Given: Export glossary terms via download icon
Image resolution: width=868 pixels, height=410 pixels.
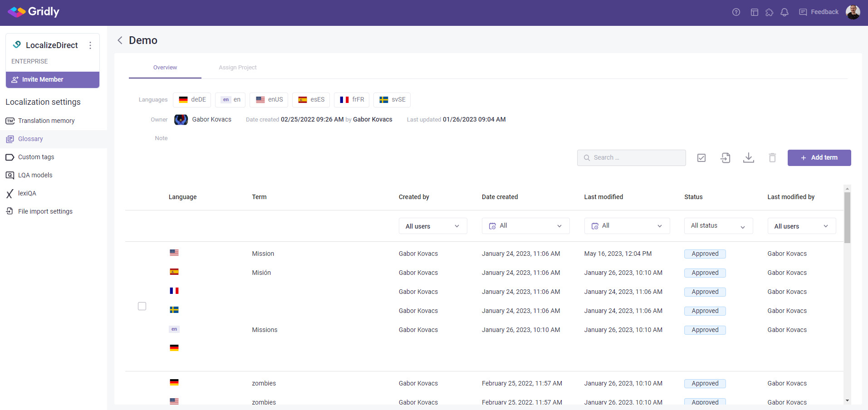Looking at the screenshot, I should point(748,157).
